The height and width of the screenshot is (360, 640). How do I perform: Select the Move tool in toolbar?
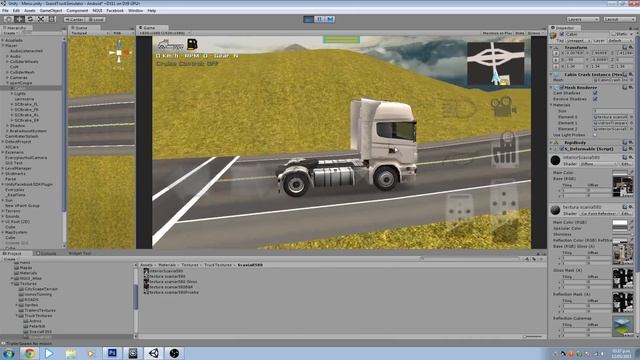pos(19,19)
